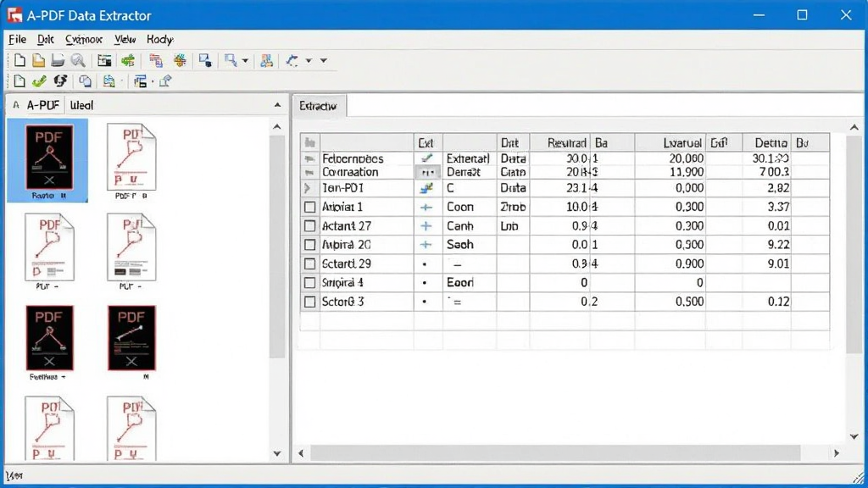Tick the checkbox for Sctartl 29 row
The width and height of the screenshot is (868, 488).
[x=310, y=264]
